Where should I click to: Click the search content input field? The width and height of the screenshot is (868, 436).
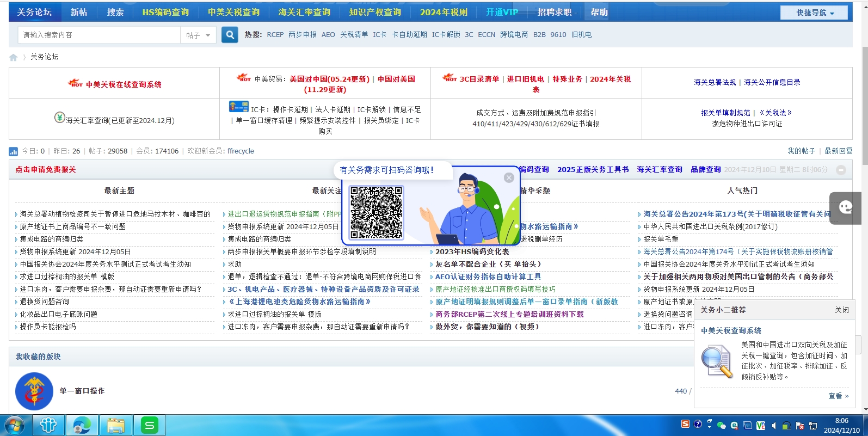(100, 35)
